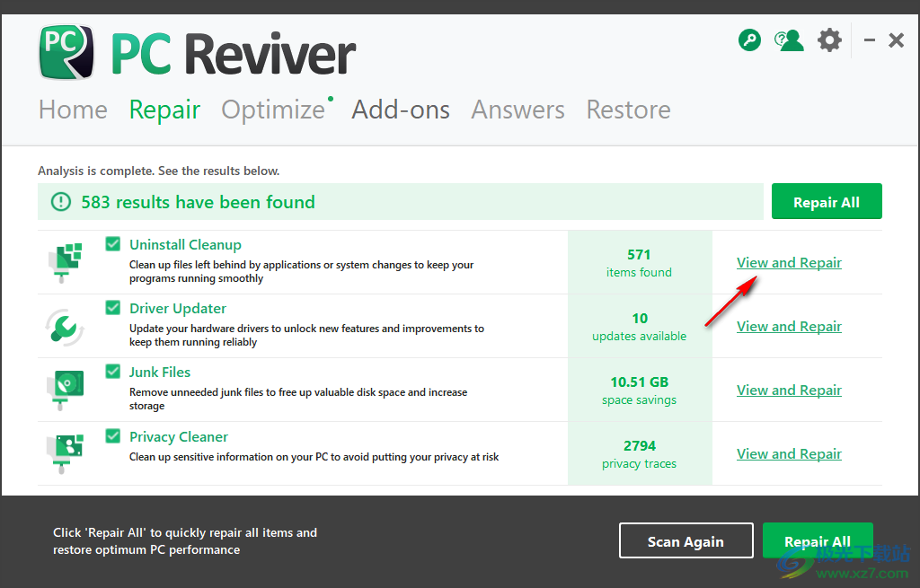Toggle the Privacy Cleaner checkbox
This screenshot has width=920, height=588.
pos(112,436)
